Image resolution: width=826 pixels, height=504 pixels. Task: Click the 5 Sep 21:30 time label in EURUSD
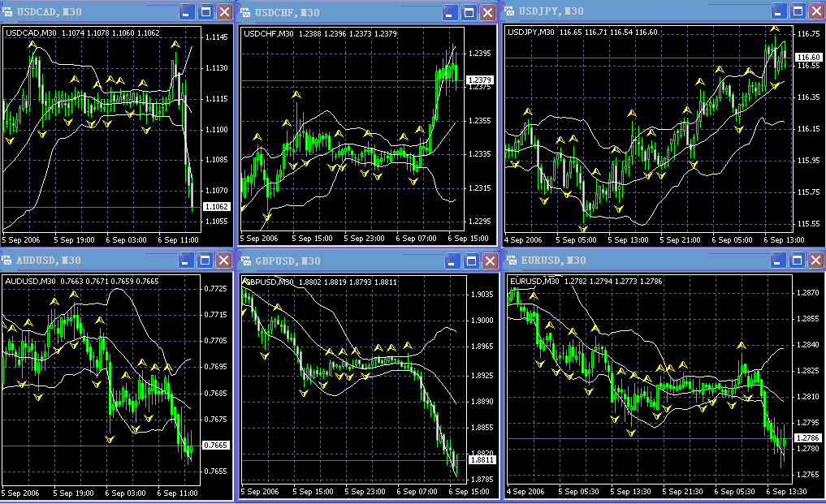[x=682, y=492]
